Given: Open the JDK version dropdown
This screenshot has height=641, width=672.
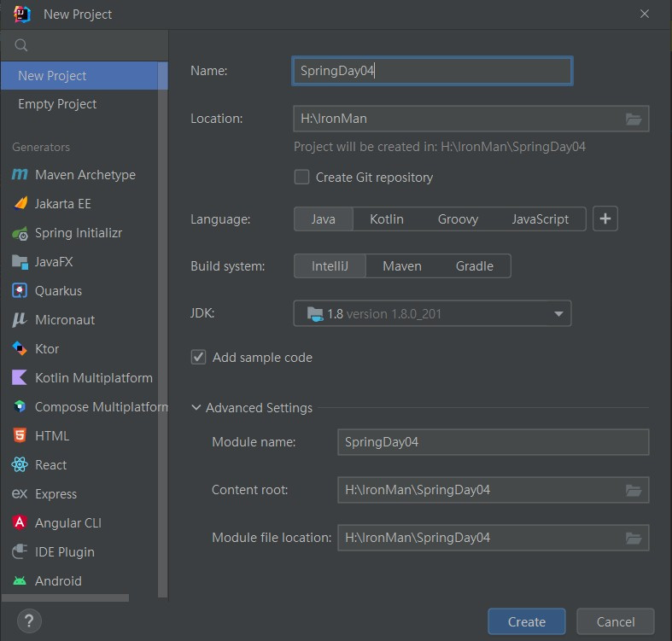Looking at the screenshot, I should coord(432,313).
